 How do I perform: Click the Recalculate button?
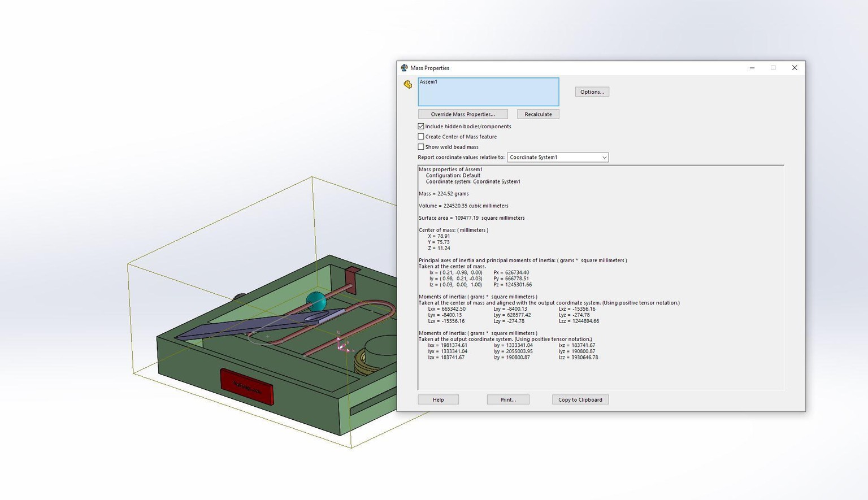[538, 114]
